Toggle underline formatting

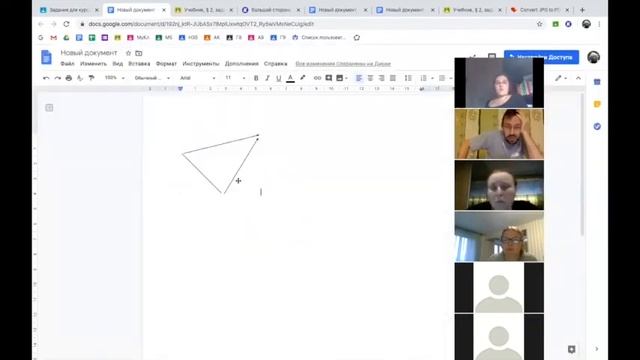click(x=279, y=78)
